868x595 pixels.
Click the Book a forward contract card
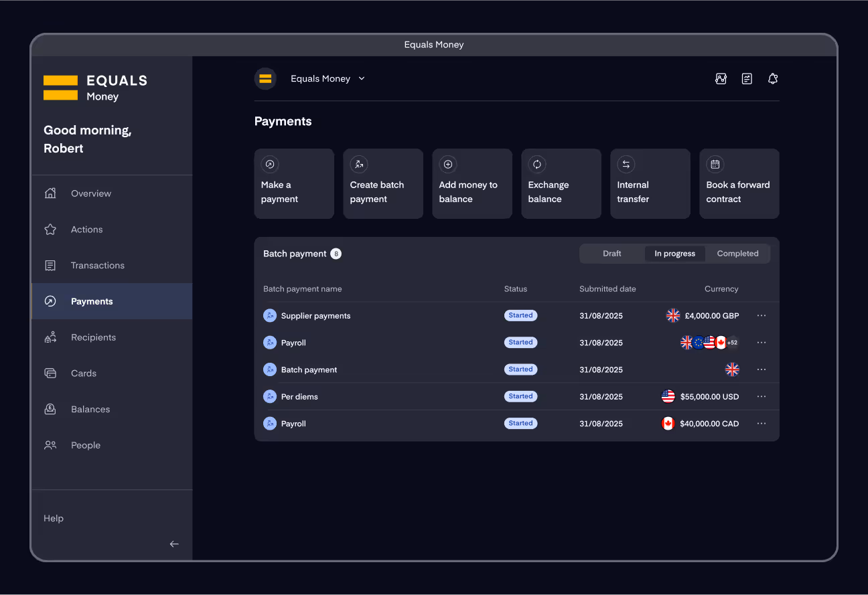click(x=739, y=183)
